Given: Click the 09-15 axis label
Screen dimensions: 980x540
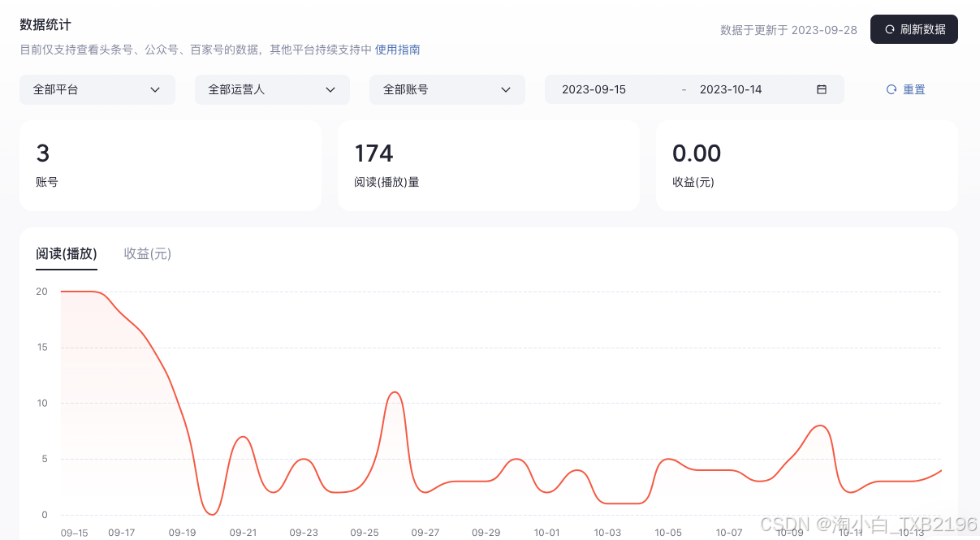Looking at the screenshot, I should click(x=75, y=533).
